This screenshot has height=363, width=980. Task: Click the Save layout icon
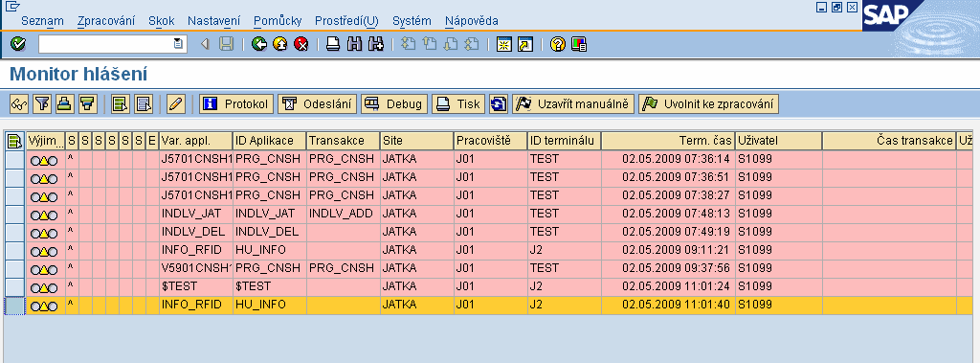(x=144, y=103)
